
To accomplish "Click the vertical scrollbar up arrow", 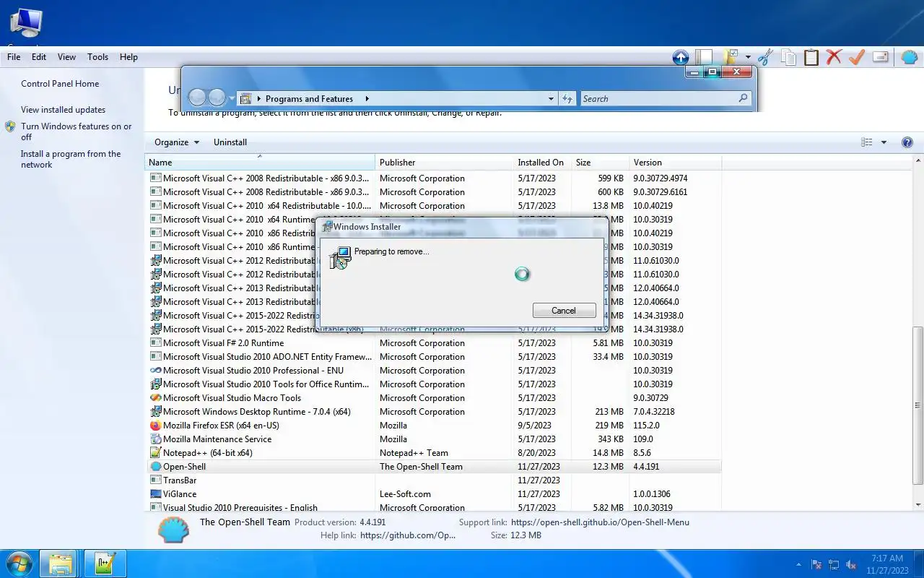I will 918,162.
